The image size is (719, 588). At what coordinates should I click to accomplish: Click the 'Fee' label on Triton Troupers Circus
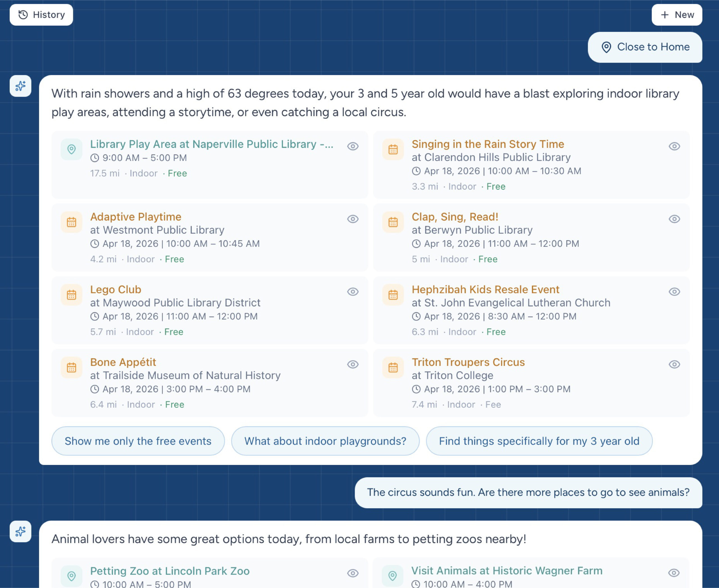(493, 405)
